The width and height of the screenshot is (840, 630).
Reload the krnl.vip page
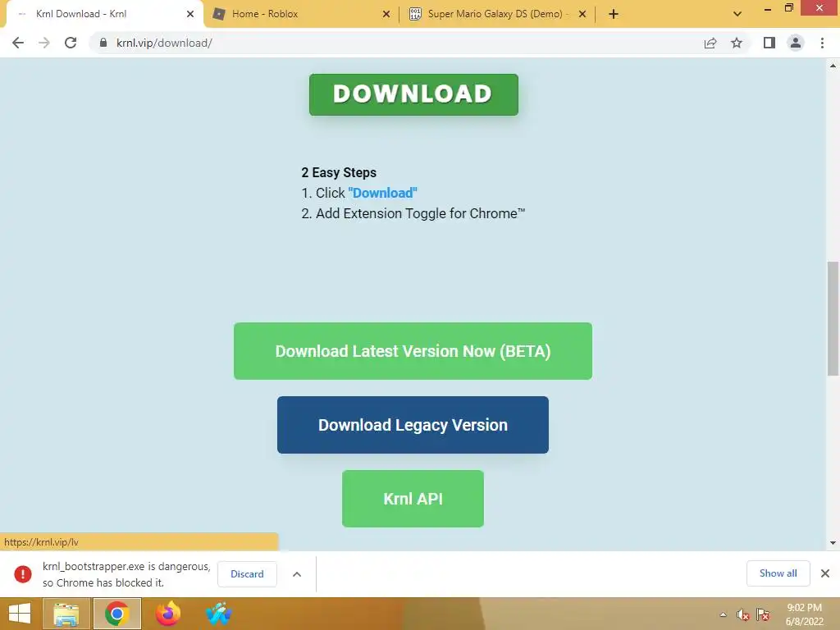coord(71,43)
